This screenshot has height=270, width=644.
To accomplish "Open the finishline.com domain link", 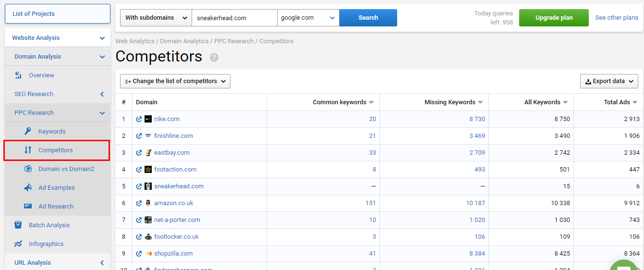I will tap(173, 136).
